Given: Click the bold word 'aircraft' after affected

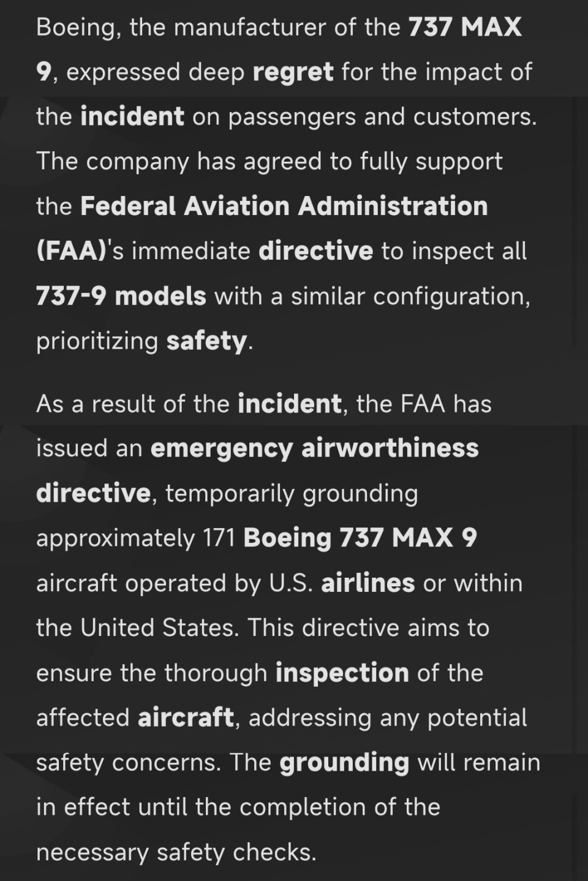Looking at the screenshot, I should (186, 717).
